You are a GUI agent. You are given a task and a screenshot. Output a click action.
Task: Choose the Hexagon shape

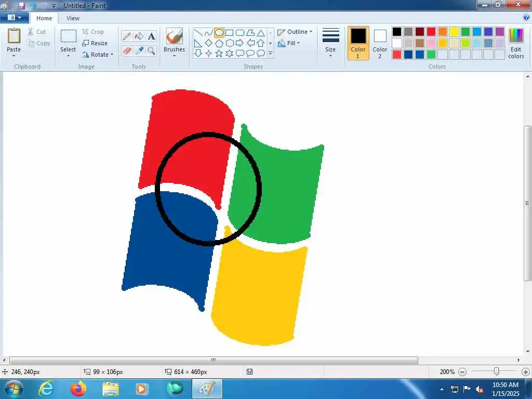pos(229,43)
